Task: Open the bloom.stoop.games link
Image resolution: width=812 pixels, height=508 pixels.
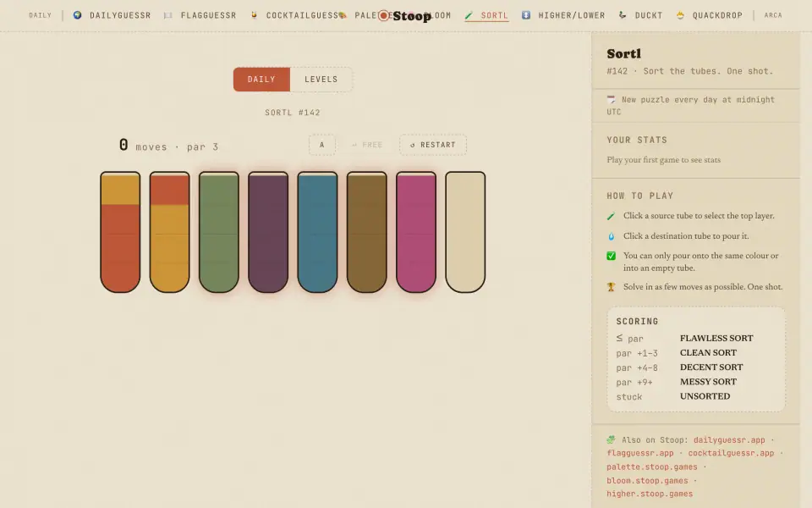Action: tap(647, 481)
